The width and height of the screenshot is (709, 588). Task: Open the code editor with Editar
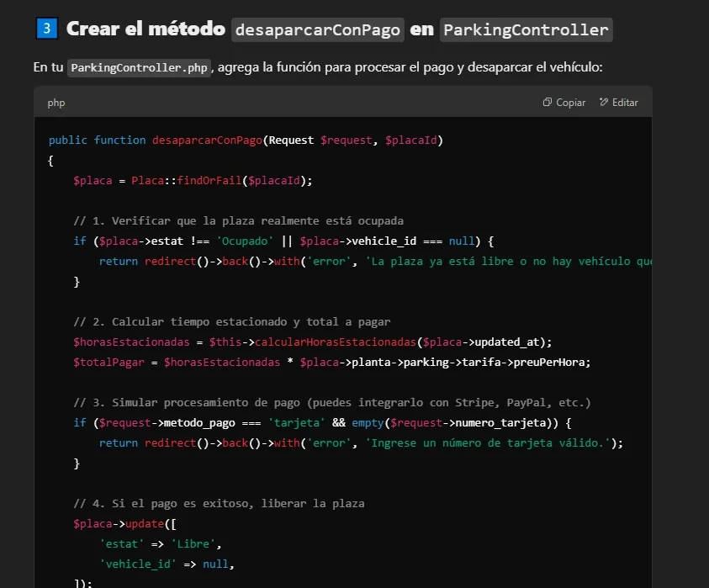click(618, 103)
